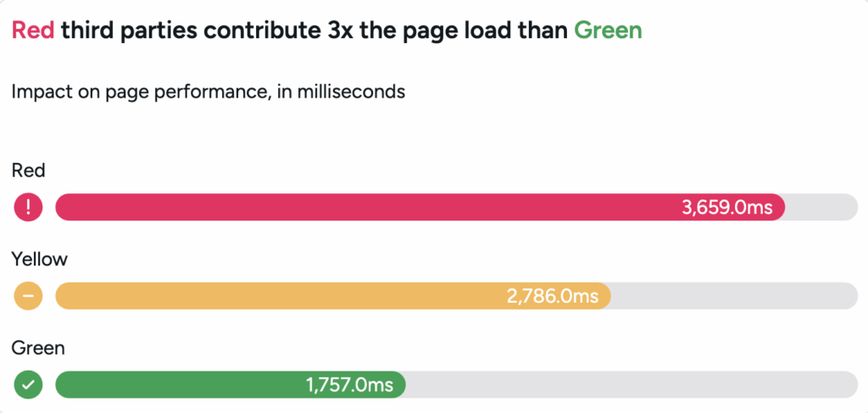Click the green checkmark circle icon
The height and width of the screenshot is (413, 868).
(x=28, y=384)
